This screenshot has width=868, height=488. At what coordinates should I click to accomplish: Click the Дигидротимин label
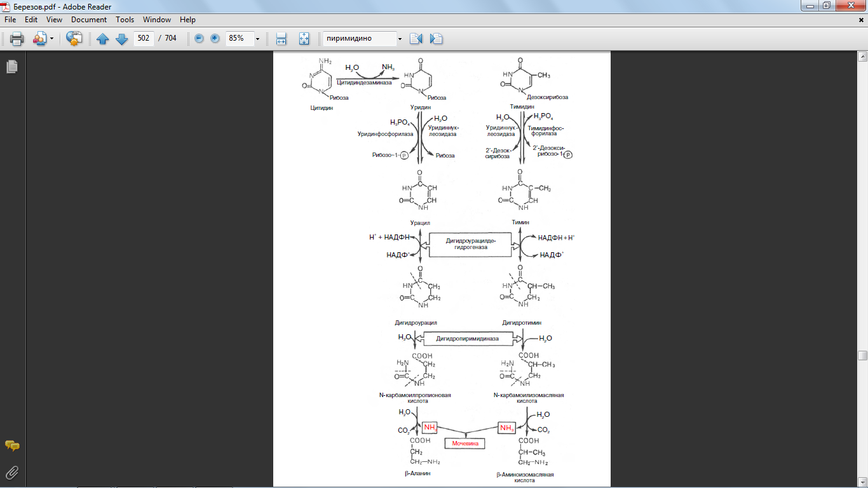coord(522,323)
